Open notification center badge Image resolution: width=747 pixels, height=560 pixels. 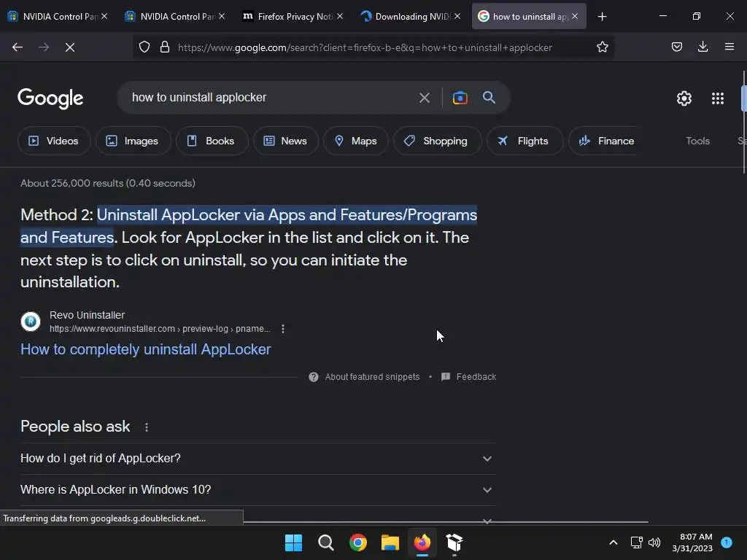point(726,542)
